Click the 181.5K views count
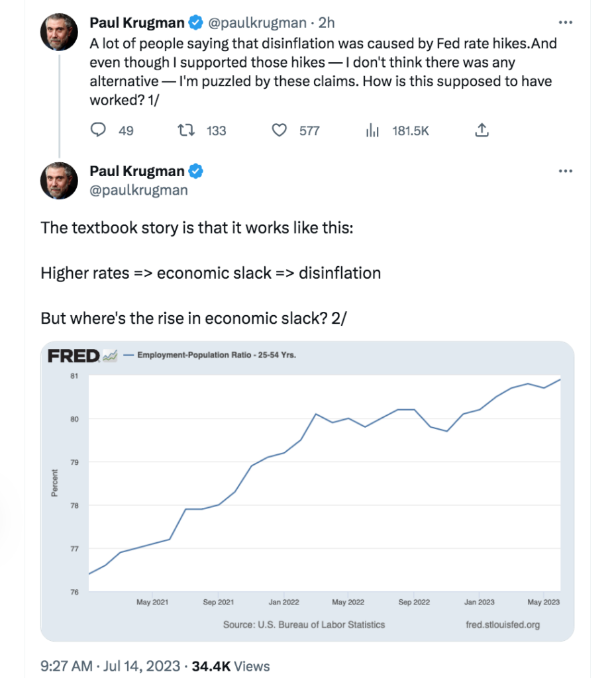 (x=410, y=130)
